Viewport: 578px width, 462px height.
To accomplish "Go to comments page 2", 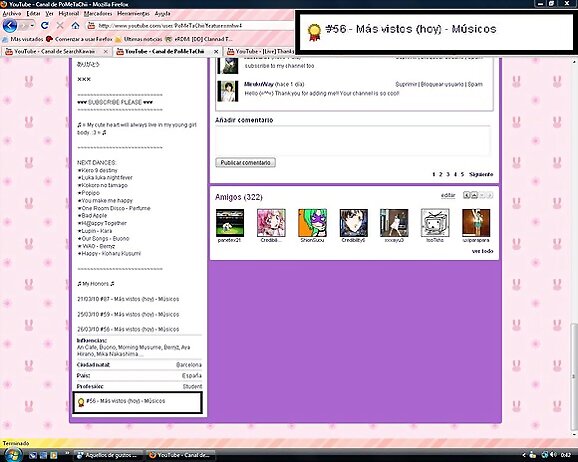I will click(441, 174).
